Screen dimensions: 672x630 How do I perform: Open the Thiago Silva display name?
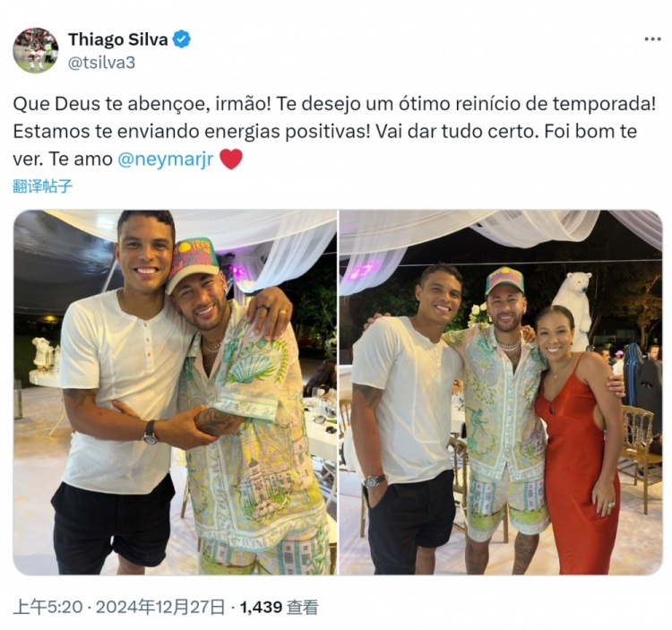coord(118,39)
